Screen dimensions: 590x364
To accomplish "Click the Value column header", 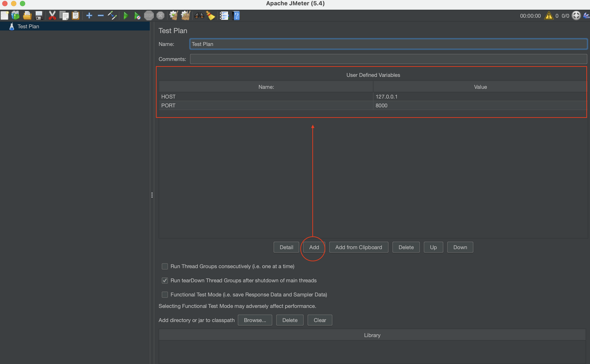I will 480,87.
